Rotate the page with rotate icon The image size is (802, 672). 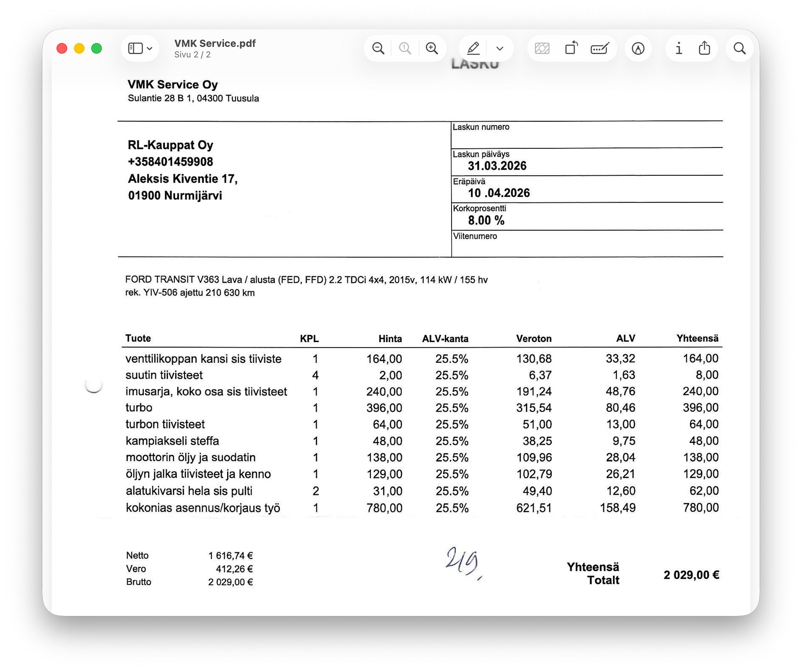pos(571,48)
